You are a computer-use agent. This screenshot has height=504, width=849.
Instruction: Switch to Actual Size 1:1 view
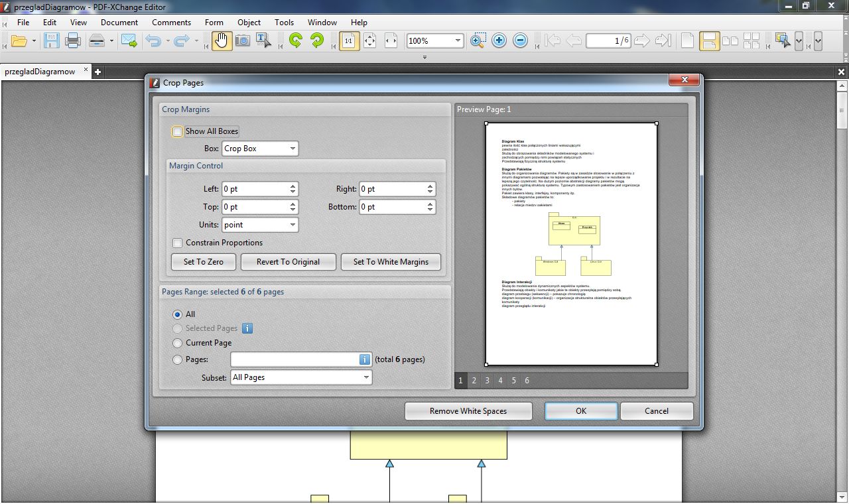tap(350, 40)
